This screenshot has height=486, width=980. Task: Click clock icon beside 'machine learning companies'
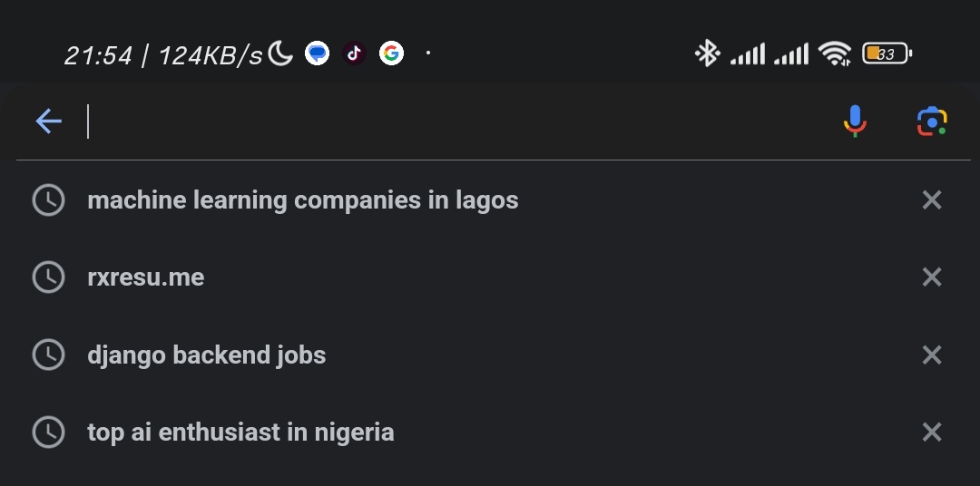(48, 199)
